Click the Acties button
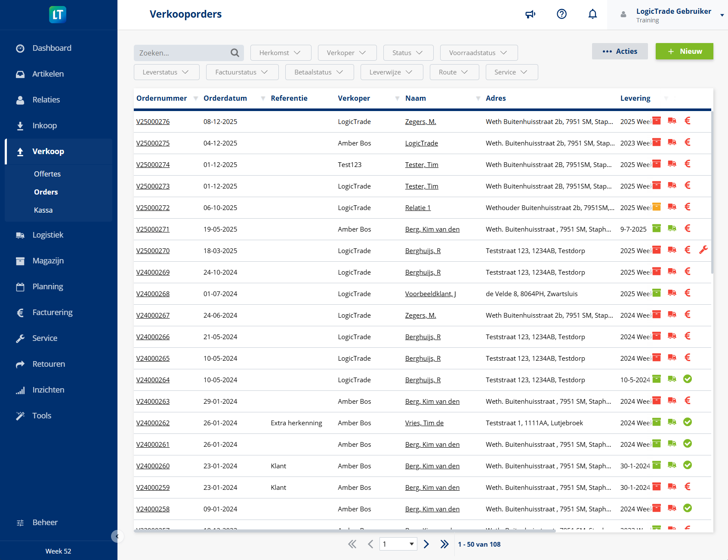728x560 pixels. (620, 51)
